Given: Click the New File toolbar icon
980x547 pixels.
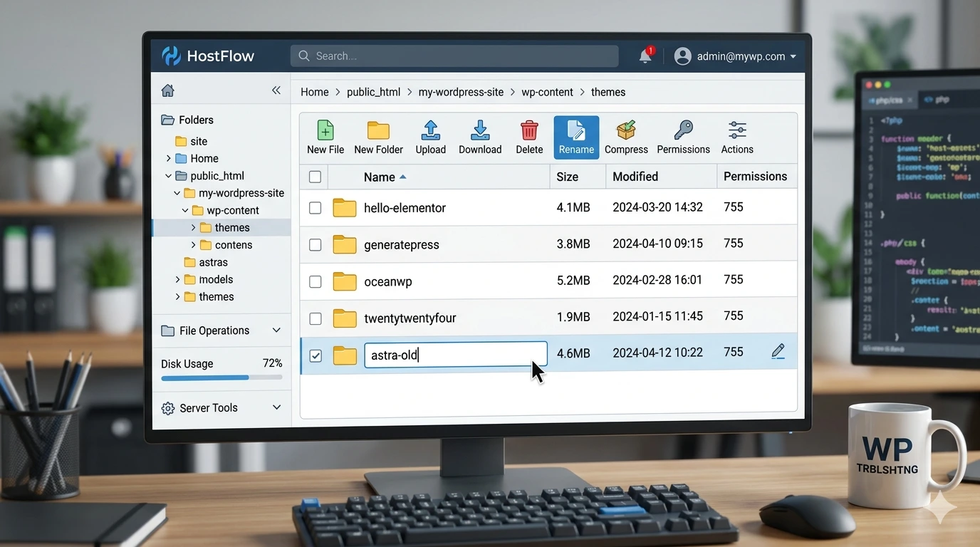Looking at the screenshot, I should tap(325, 130).
